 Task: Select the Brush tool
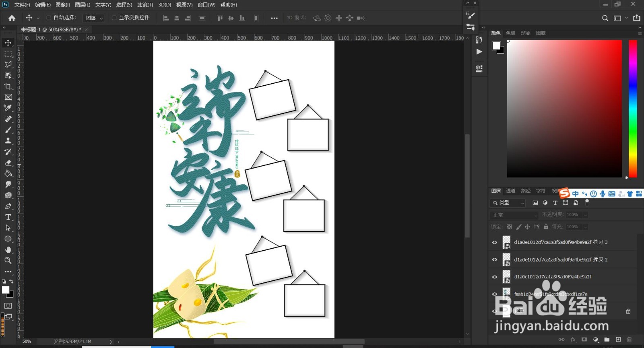[8, 130]
